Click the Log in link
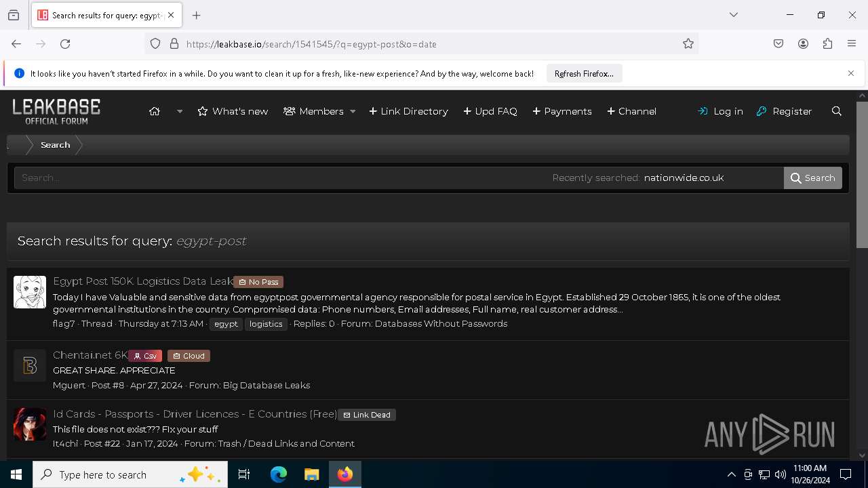The width and height of the screenshot is (868, 488). pos(720,111)
